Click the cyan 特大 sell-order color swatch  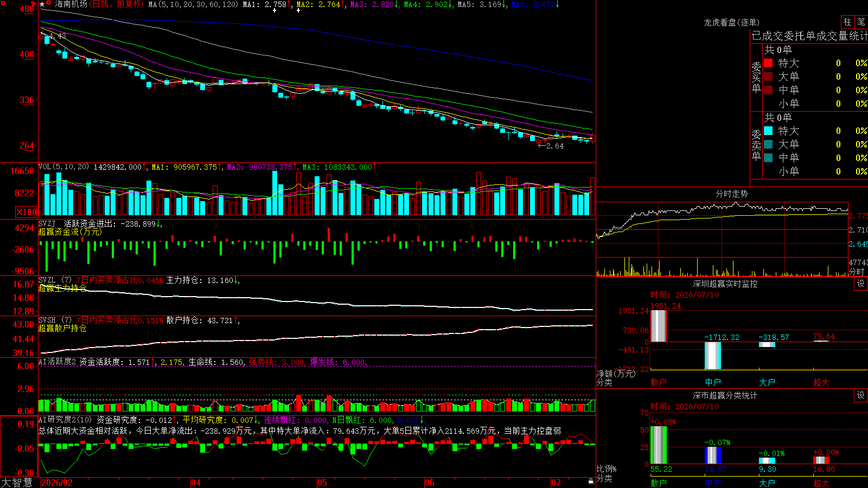click(768, 131)
